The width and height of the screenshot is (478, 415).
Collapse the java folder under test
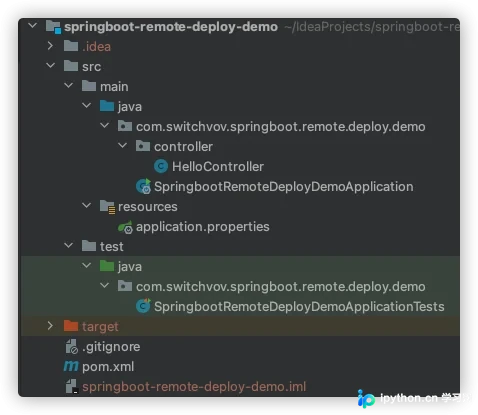[87, 265]
